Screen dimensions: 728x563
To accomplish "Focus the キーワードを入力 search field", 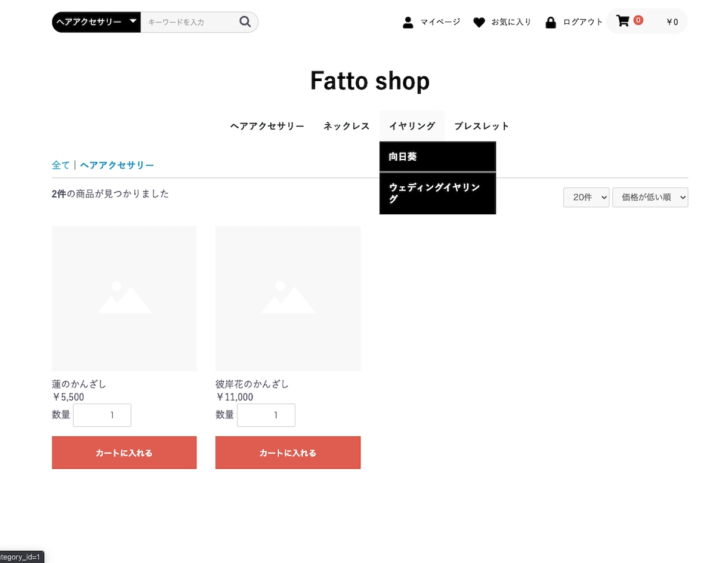I will point(189,22).
